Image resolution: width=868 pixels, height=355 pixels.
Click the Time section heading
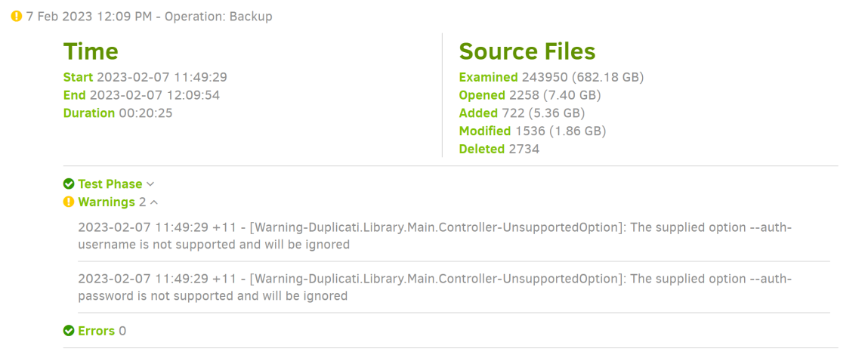[x=91, y=51]
